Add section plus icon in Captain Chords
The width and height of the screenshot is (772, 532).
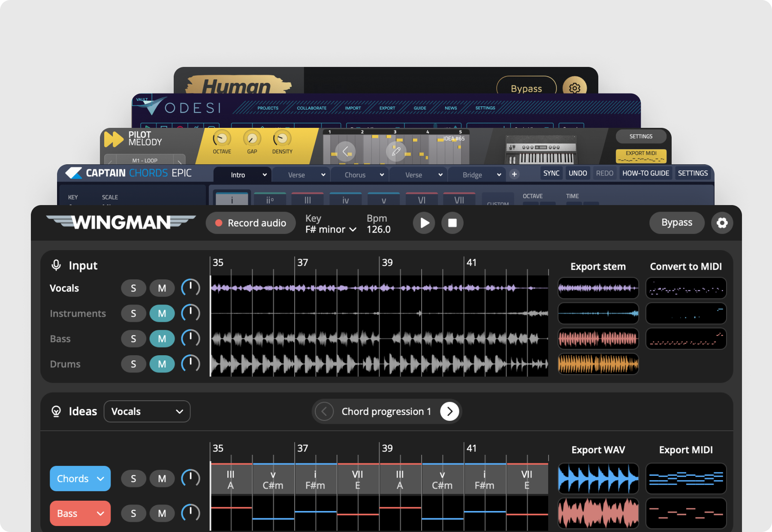[514, 174]
